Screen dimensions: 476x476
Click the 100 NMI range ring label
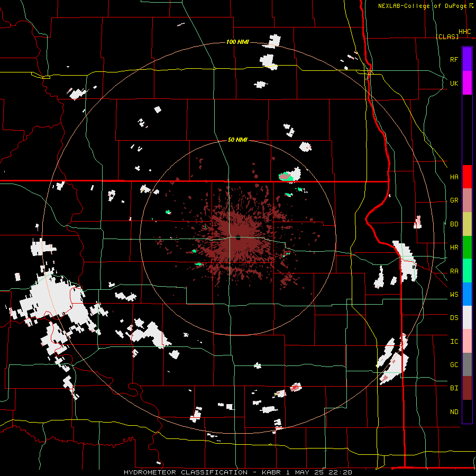237,42
